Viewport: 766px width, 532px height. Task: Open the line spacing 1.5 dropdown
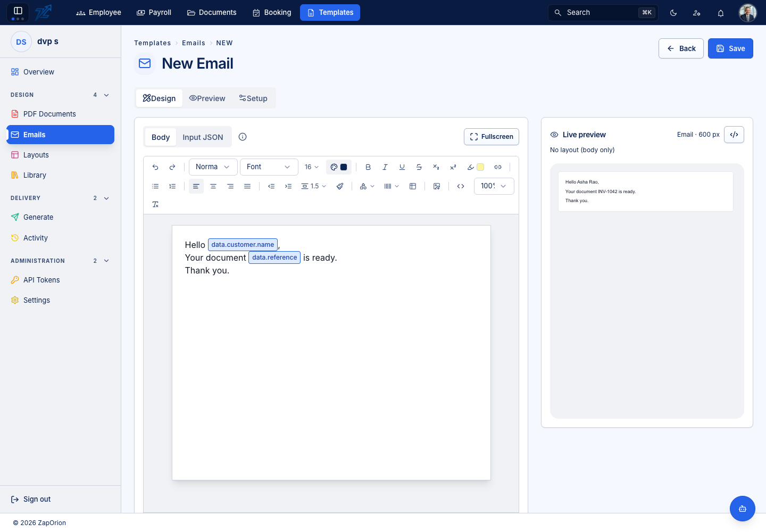tap(314, 186)
